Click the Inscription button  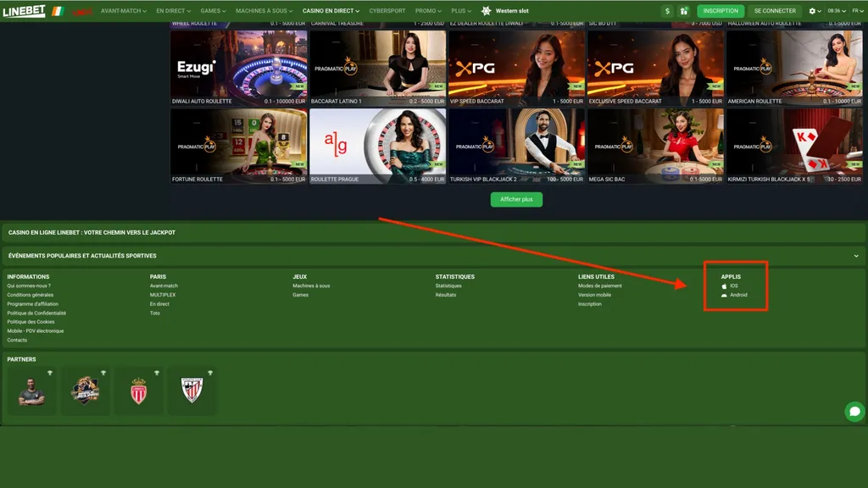click(x=721, y=11)
